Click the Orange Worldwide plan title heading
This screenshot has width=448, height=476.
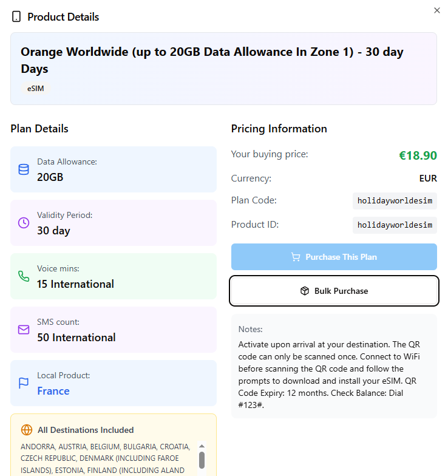212,60
